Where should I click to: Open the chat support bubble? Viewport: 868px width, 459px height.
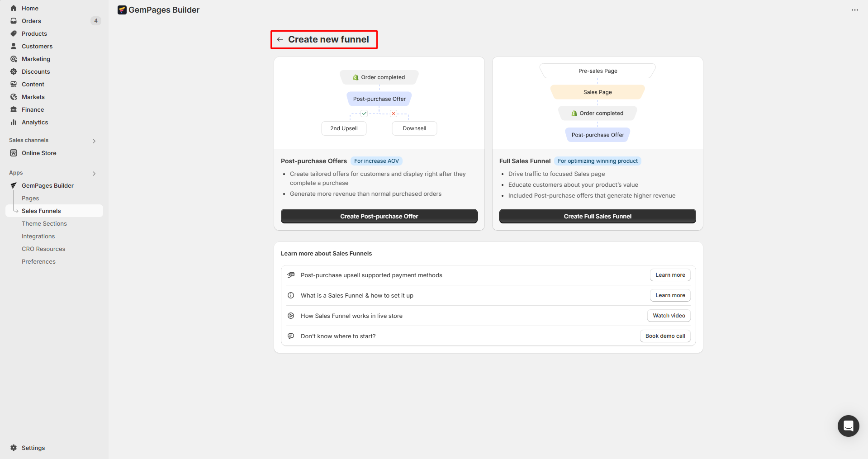pos(848,426)
